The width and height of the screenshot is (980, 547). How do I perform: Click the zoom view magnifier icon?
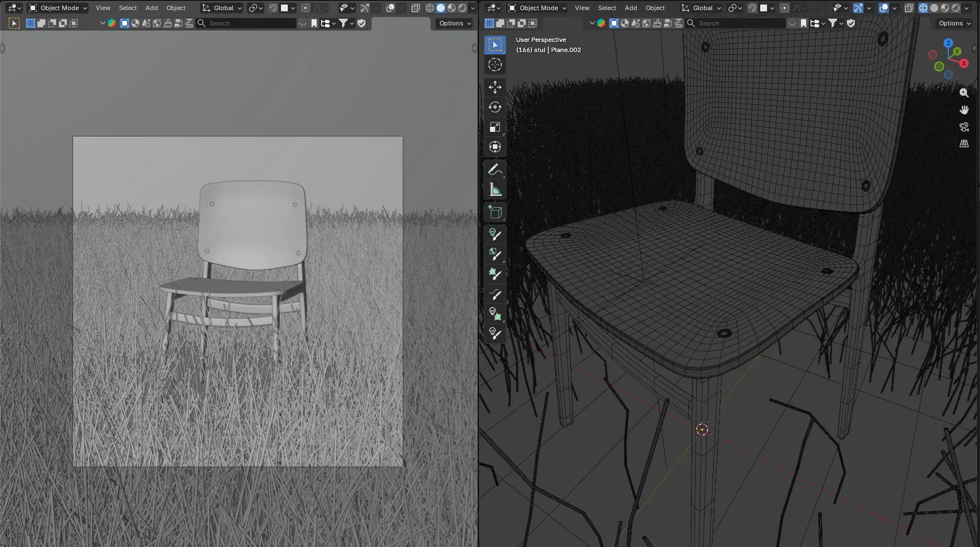click(964, 92)
